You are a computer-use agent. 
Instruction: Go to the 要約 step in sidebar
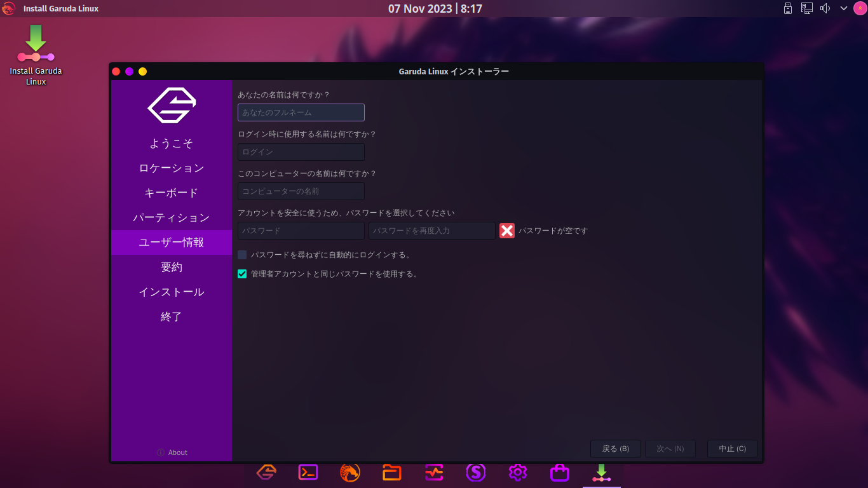pyautogui.click(x=172, y=268)
